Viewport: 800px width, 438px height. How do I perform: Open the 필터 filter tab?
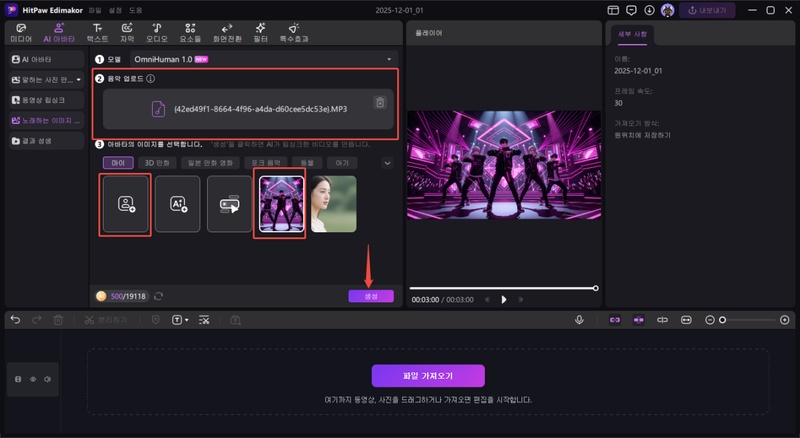coord(261,33)
